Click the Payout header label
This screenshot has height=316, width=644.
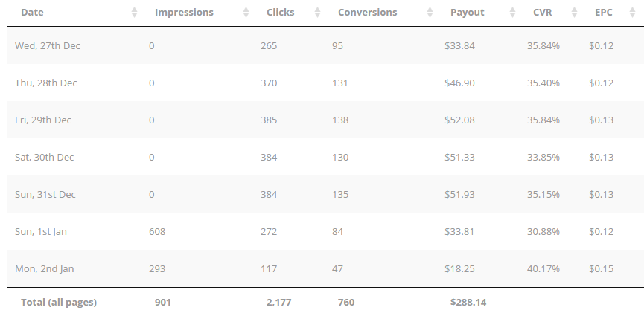point(468,13)
